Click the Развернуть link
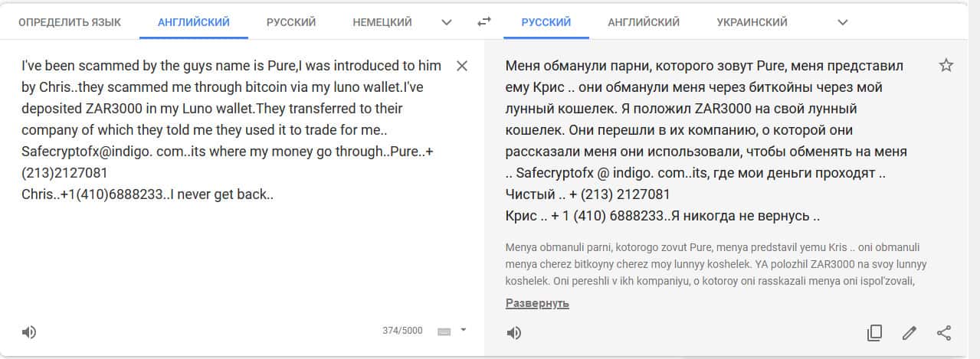This screenshot has width=980, height=359. 537,303
